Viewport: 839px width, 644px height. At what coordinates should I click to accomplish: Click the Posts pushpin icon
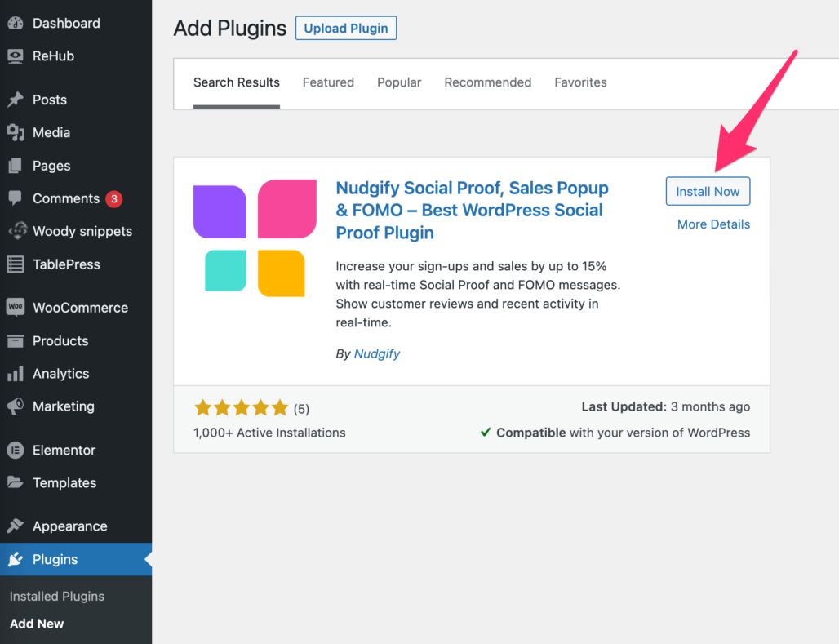16,100
